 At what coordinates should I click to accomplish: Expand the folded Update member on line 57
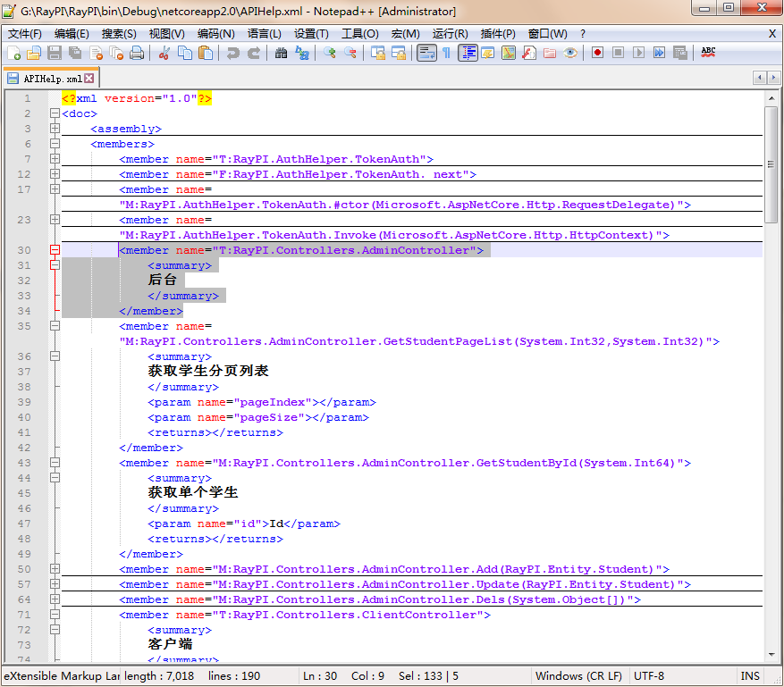click(55, 584)
